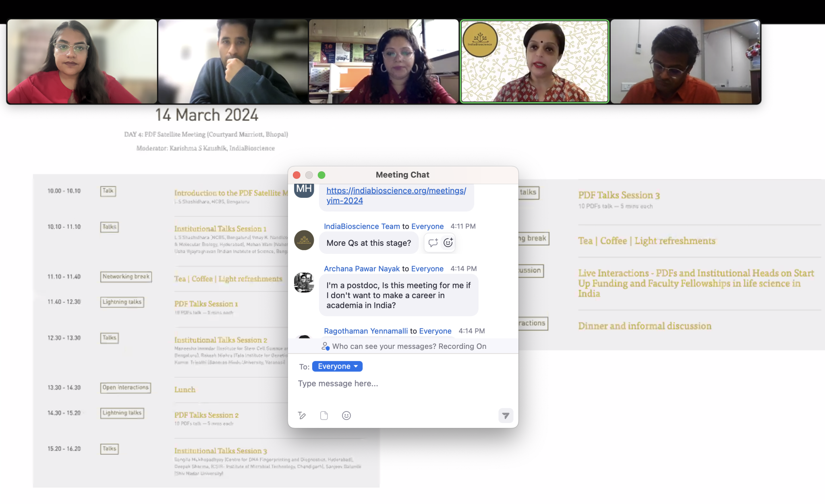Screen dimensions: 825x504
Task: Click Archana Pawar Nayak's avatar in chat
Action: click(304, 282)
